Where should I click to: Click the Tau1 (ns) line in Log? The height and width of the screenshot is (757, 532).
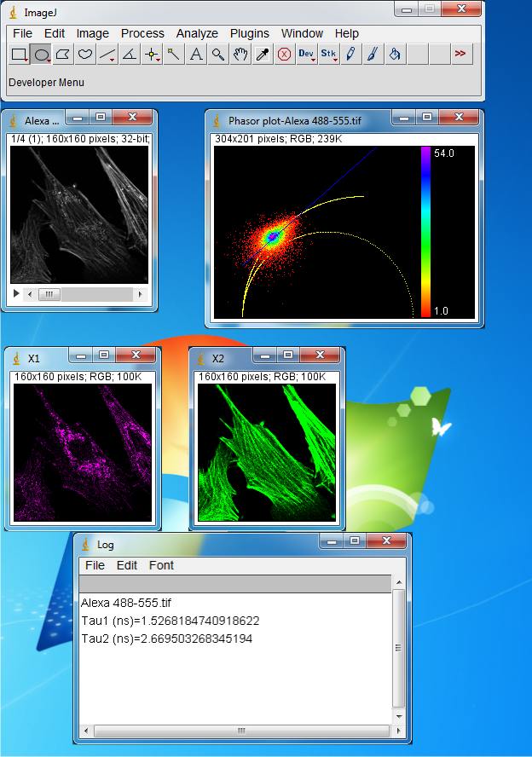(x=171, y=621)
